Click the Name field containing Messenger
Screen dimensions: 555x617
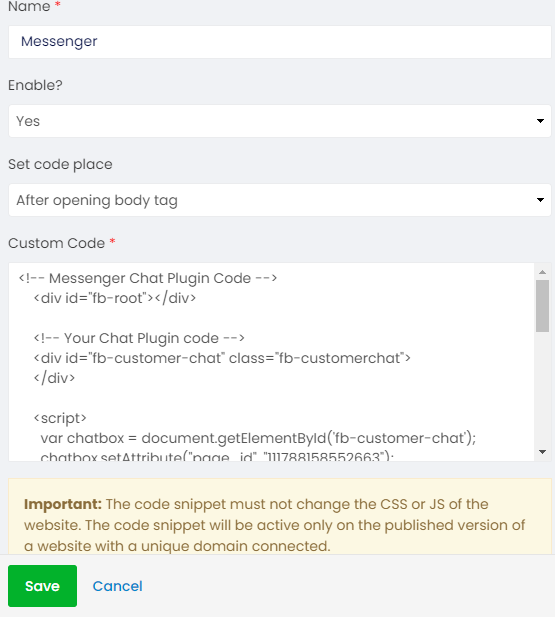(279, 42)
